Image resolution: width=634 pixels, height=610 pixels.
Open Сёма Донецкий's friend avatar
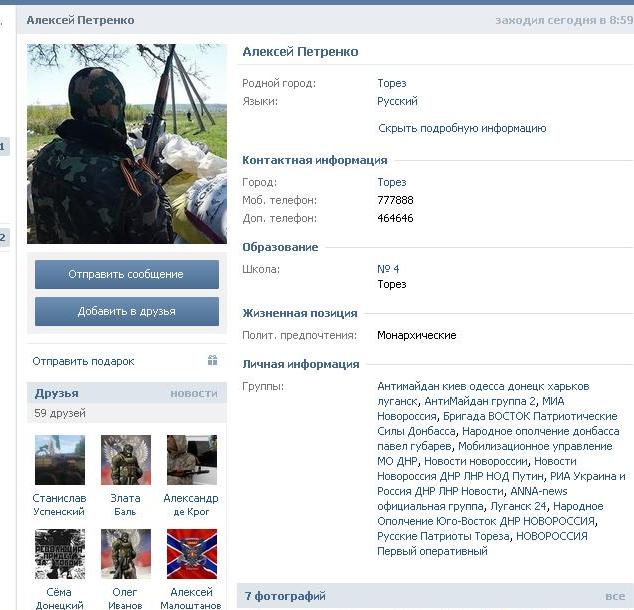(x=60, y=554)
